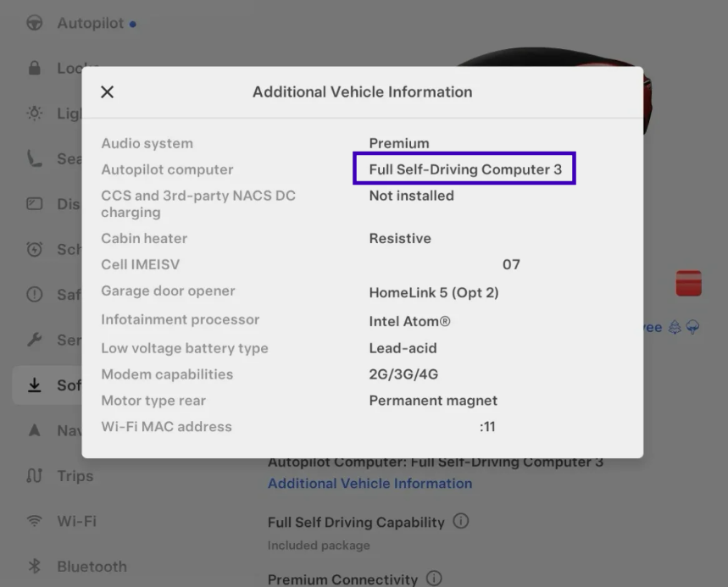Click the Seats icon in sidebar
This screenshot has width=728, height=587.
[35, 158]
